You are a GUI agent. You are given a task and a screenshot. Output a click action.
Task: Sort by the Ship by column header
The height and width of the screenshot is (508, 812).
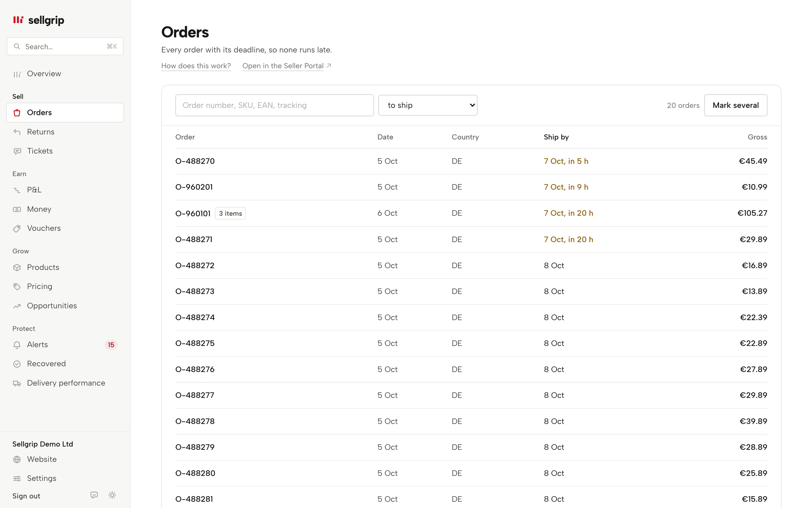[x=556, y=137]
